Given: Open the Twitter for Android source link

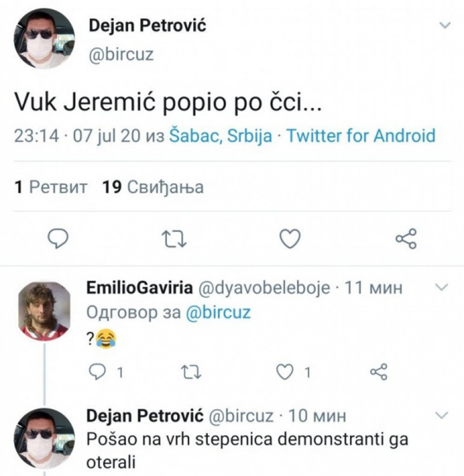Looking at the screenshot, I should (360, 136).
